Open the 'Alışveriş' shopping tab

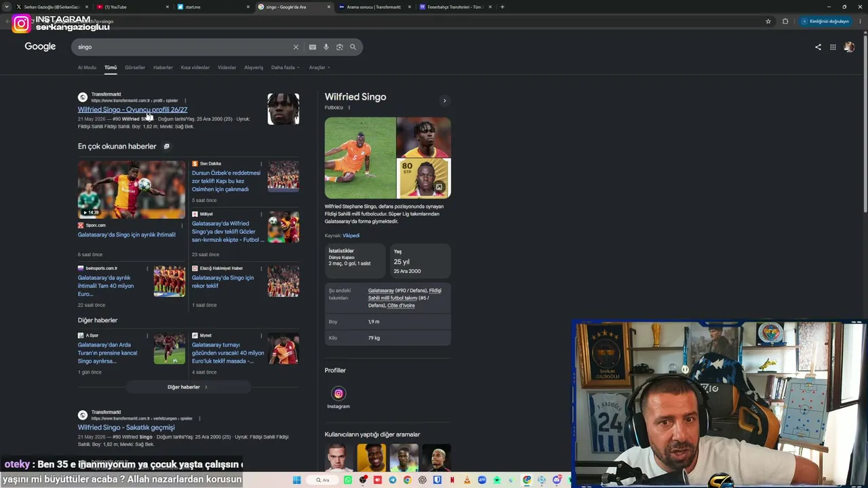click(254, 67)
